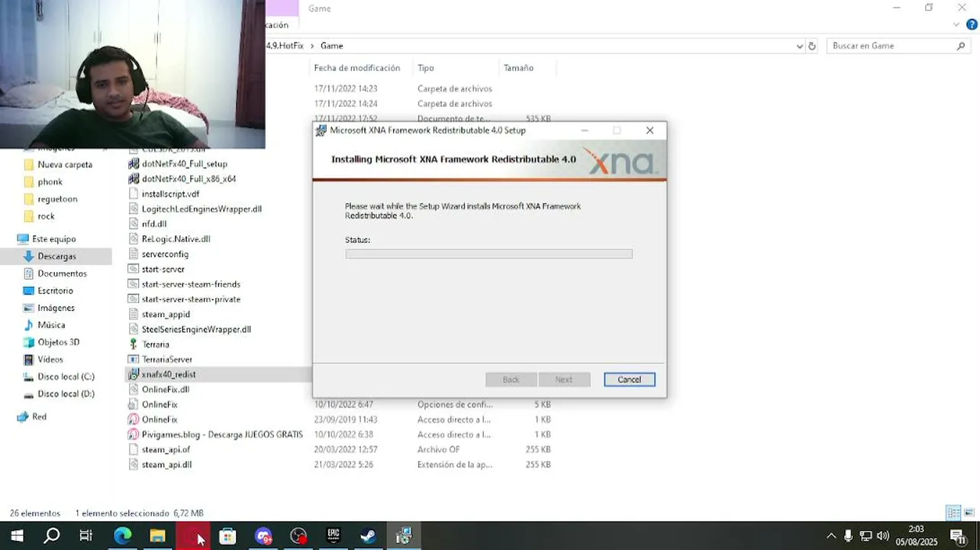The image size is (980, 550).
Task: Select Disco local (D:) drive
Action: (66, 394)
